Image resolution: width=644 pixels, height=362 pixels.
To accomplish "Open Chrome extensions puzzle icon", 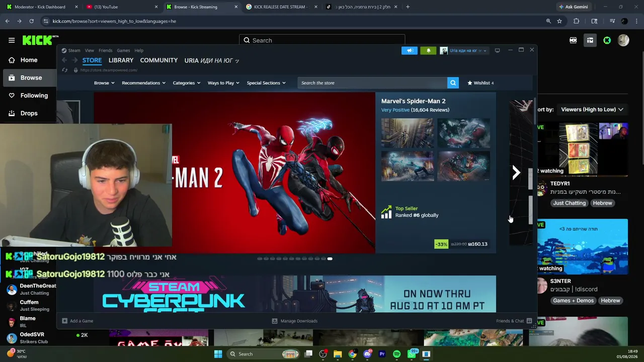I will (x=577, y=21).
